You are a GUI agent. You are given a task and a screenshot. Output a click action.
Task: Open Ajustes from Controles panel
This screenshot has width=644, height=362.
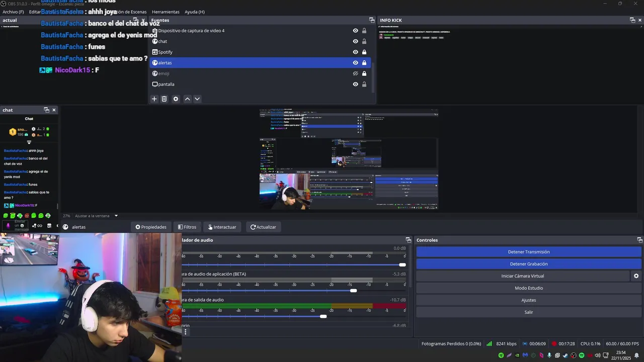529,300
